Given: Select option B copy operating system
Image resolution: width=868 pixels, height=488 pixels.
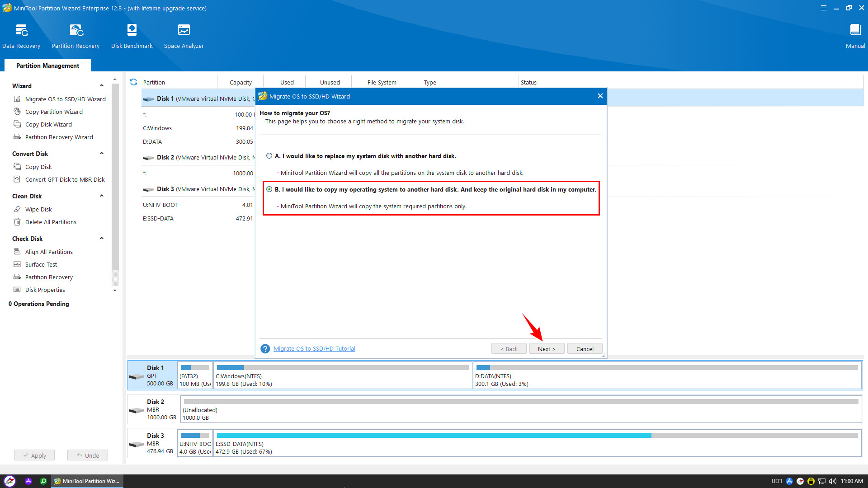Looking at the screenshot, I should (x=269, y=189).
